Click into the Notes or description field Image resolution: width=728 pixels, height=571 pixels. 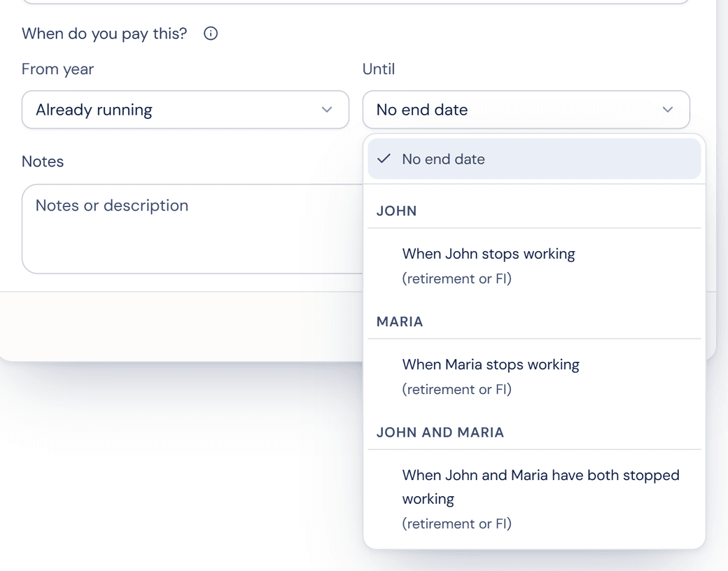[192, 229]
